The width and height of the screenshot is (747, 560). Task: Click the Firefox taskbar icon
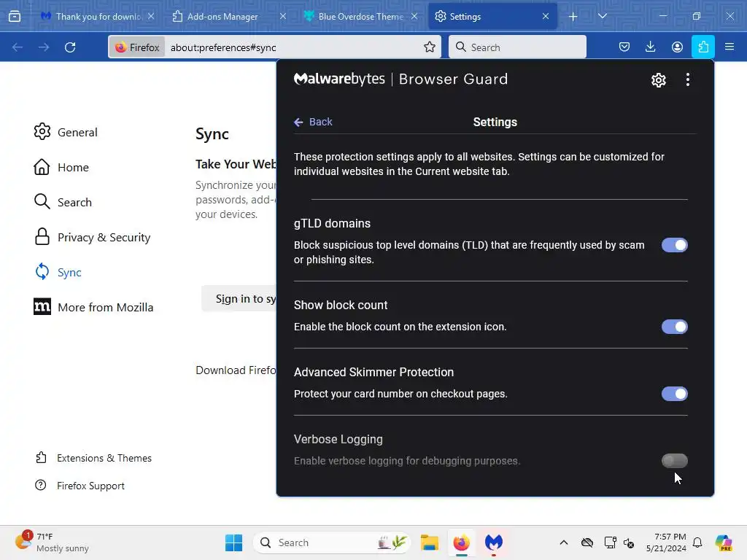tap(461, 542)
